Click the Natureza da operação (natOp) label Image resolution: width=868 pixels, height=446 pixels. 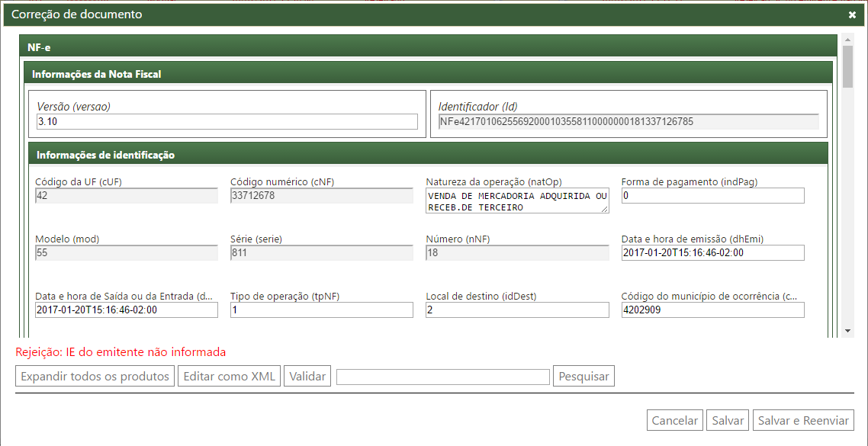494,182
